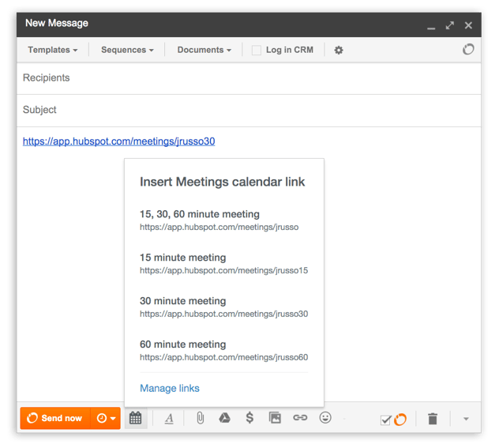This screenshot has height=448, width=499.
Task: Click the insert photo icon
Action: [x=275, y=418]
